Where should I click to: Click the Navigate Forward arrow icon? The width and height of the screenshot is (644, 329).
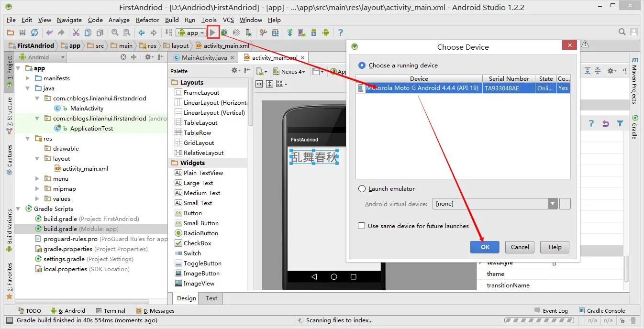(154, 33)
